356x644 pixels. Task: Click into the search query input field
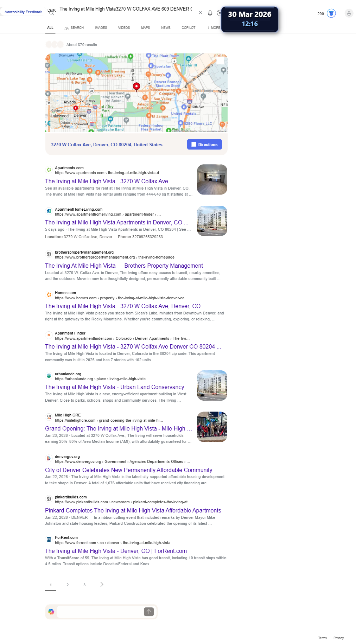click(x=126, y=9)
